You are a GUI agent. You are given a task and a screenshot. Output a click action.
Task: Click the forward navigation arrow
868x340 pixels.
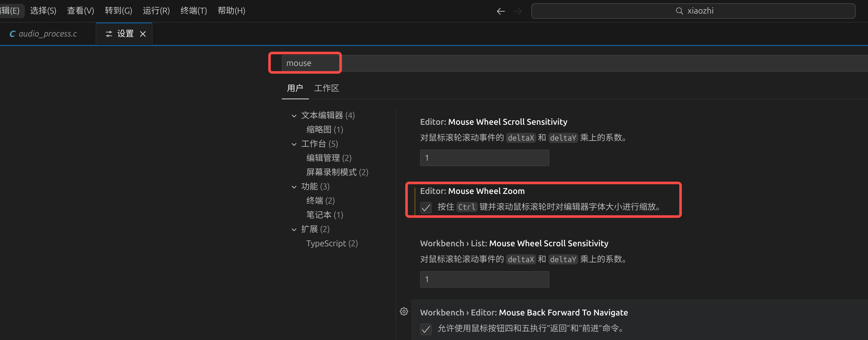[518, 11]
